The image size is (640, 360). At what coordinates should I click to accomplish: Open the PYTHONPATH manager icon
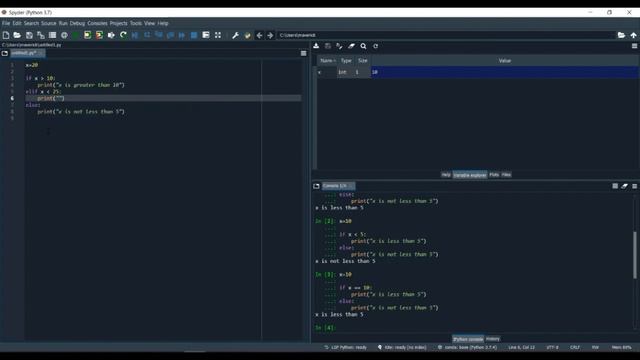tap(247, 36)
